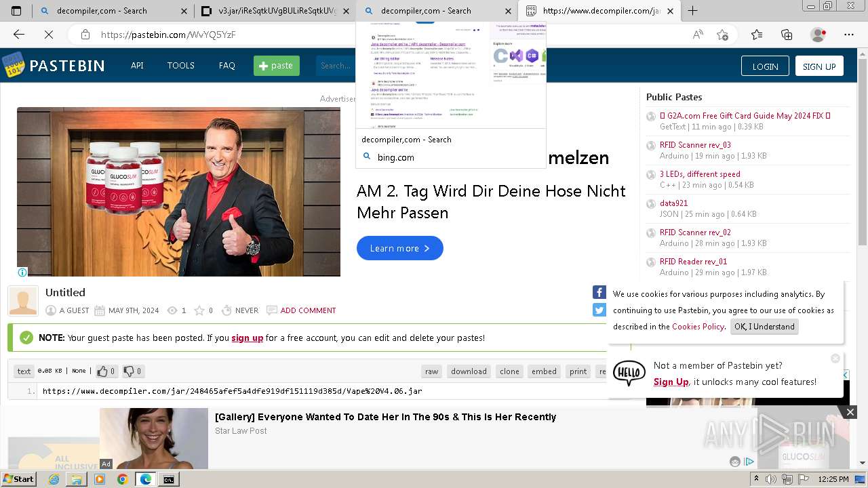Open the tab actions menu icon
The image size is (868, 488).
click(16, 11)
